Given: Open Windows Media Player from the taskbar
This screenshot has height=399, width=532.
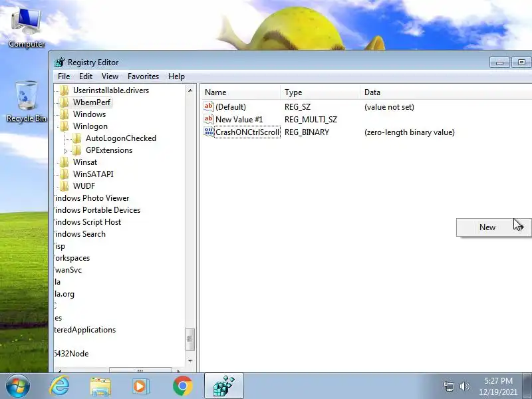Looking at the screenshot, I should pos(140,386).
